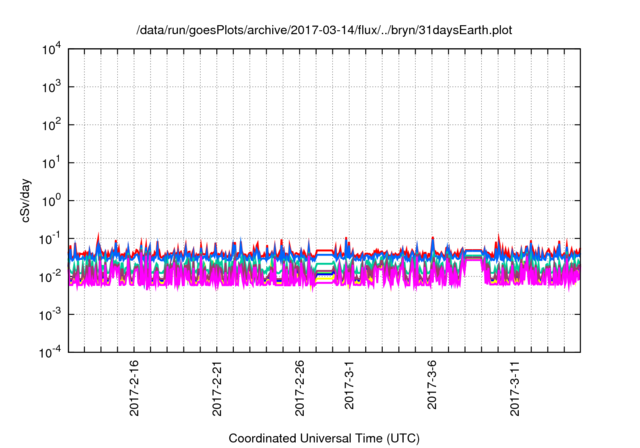Select the 10^2 y-axis tick label

click(51, 125)
